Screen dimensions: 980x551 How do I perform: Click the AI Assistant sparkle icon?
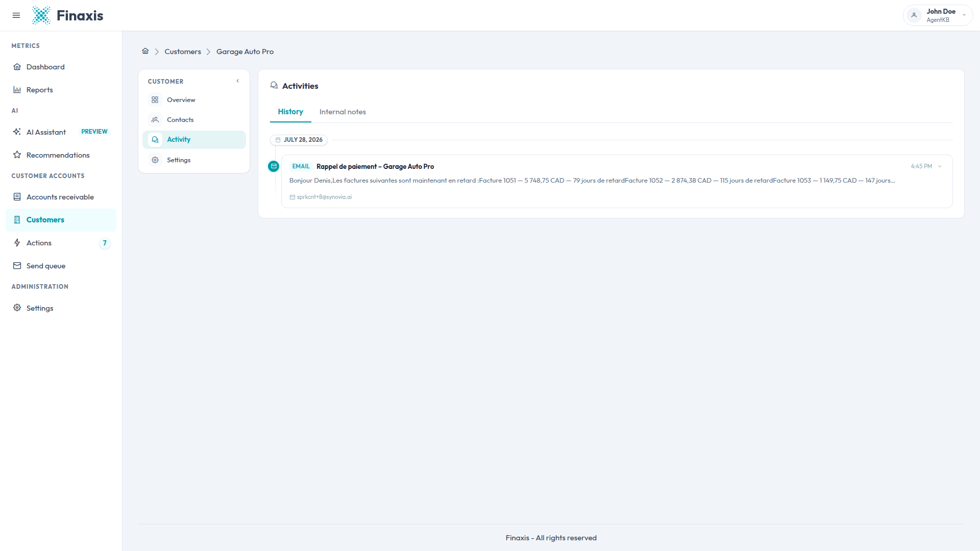click(x=17, y=132)
